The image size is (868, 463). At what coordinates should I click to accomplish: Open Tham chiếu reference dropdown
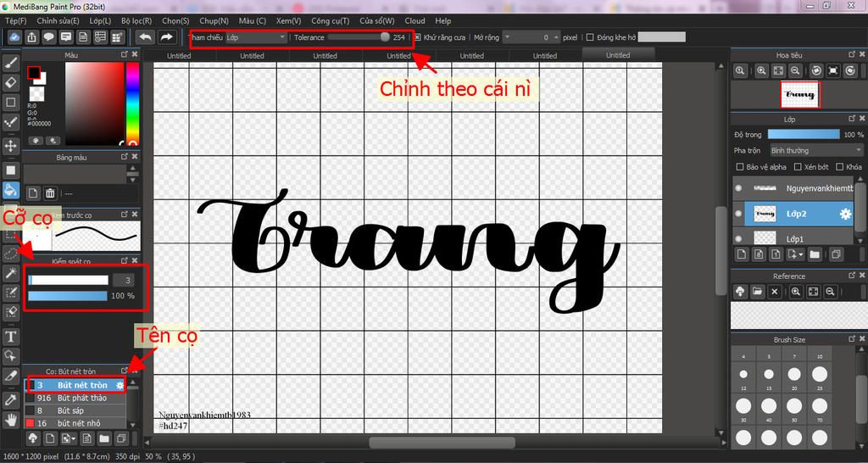tap(256, 37)
